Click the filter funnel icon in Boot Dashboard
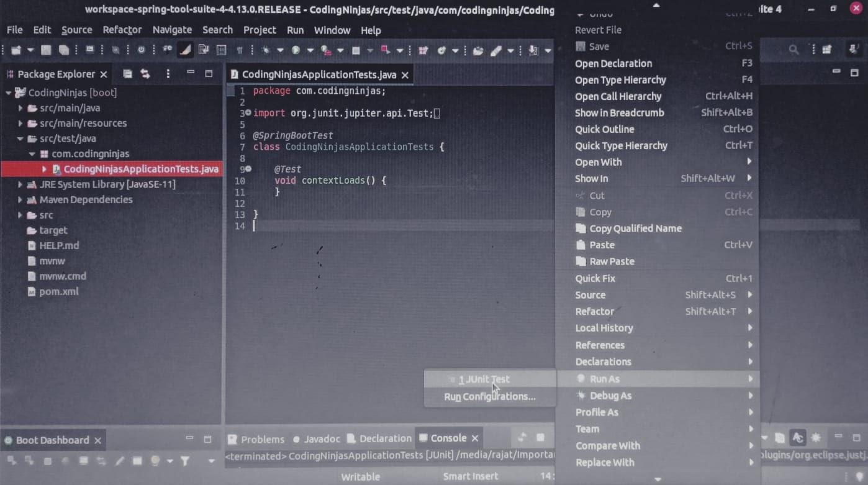The width and height of the screenshot is (868, 485). [x=184, y=461]
